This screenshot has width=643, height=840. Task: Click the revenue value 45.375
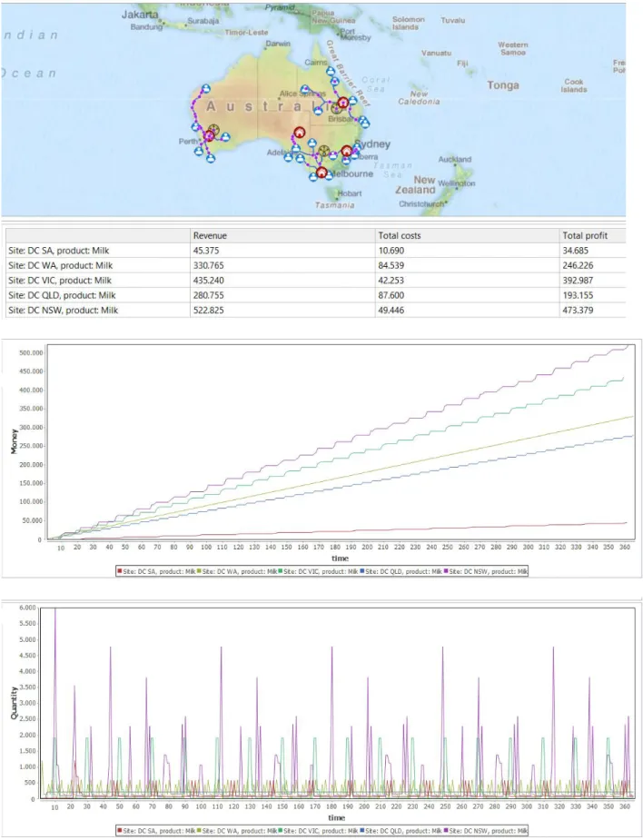[206, 250]
